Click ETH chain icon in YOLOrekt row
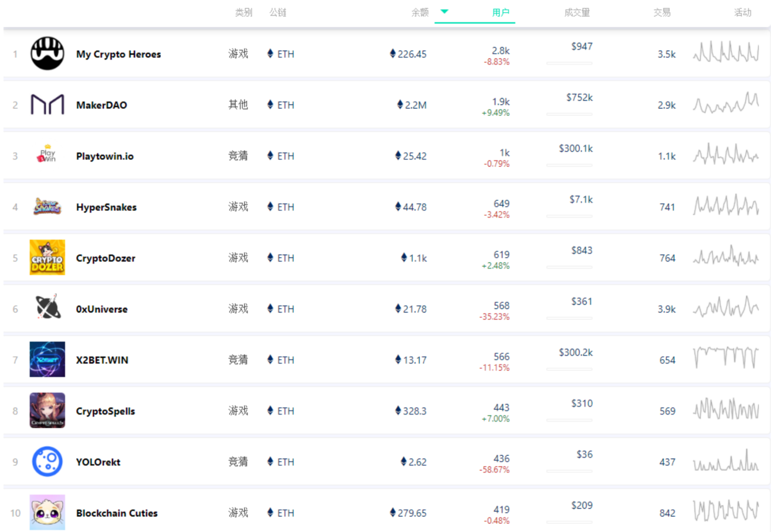The image size is (771, 532). point(270,461)
